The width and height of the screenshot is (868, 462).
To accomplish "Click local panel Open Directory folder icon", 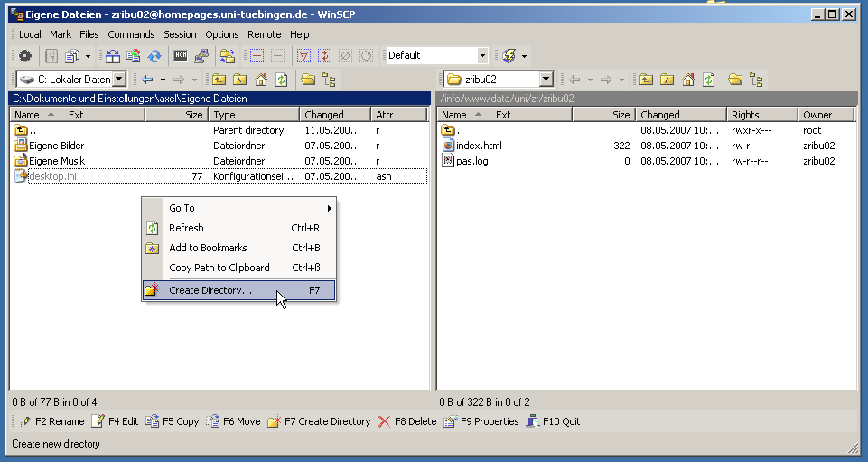I will [x=308, y=80].
